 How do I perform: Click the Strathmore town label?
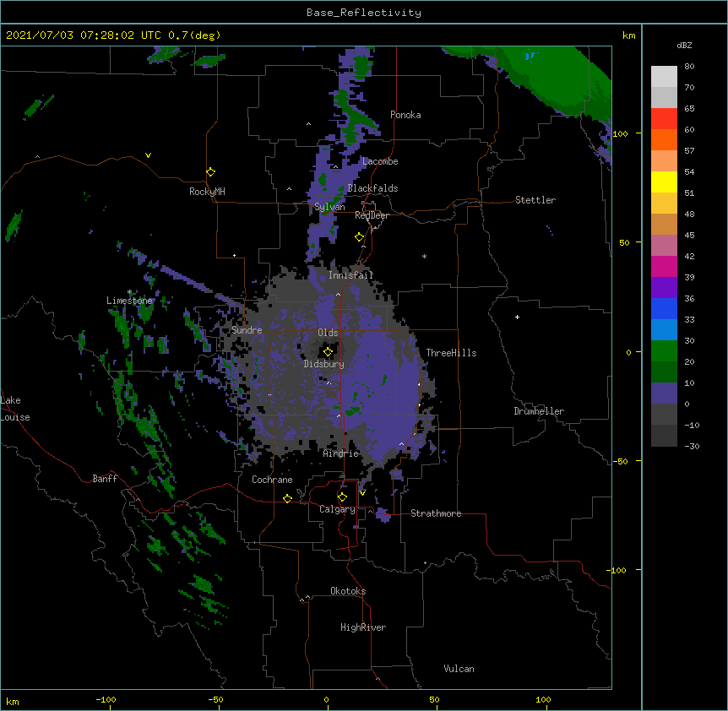(x=436, y=513)
